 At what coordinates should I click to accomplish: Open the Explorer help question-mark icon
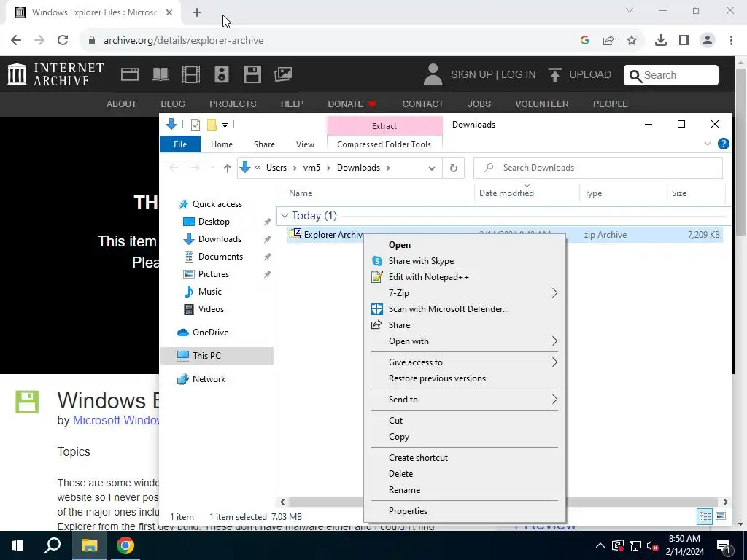(x=723, y=144)
